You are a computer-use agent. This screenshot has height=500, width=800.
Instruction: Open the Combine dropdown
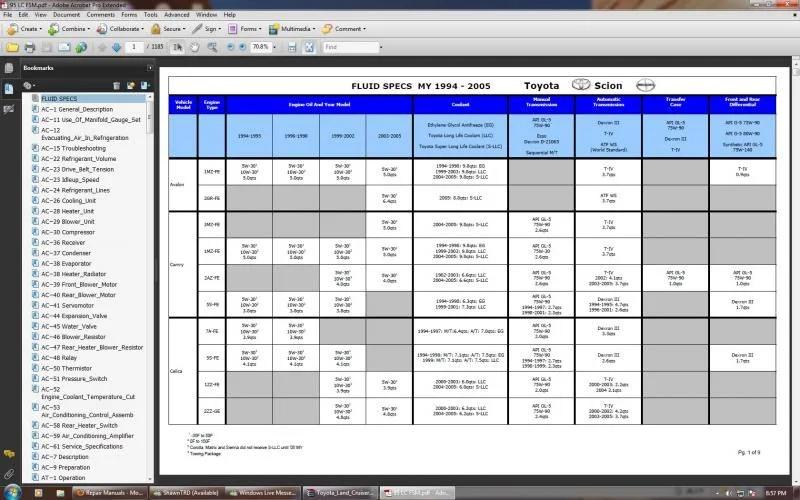69,29
